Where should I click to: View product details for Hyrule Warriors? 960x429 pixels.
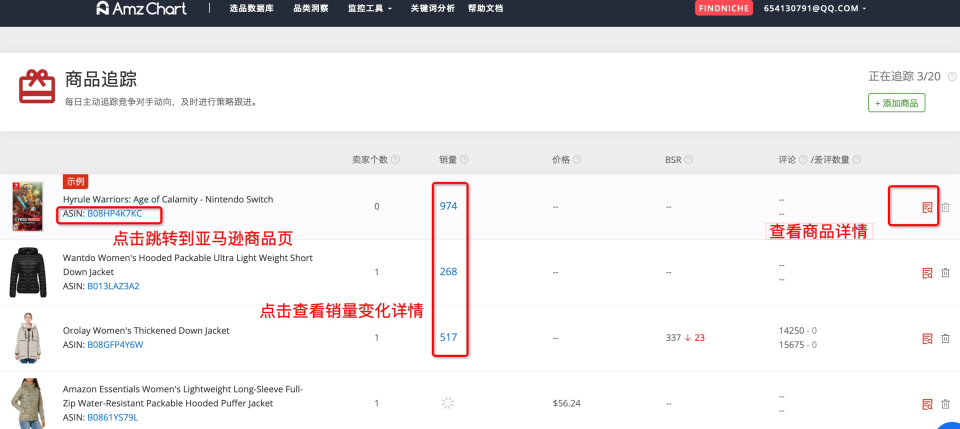pos(927,207)
